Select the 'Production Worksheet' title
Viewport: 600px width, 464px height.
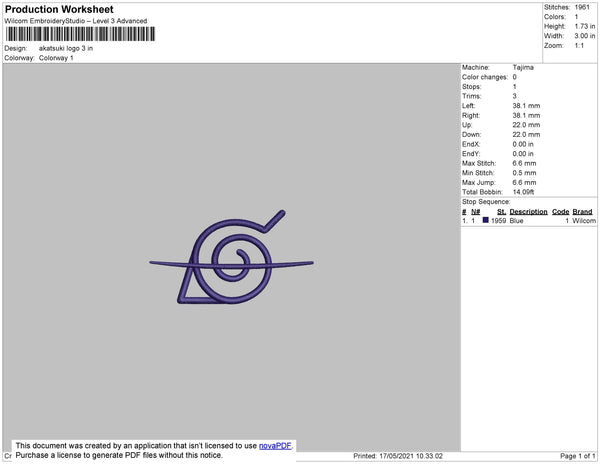tap(59, 10)
